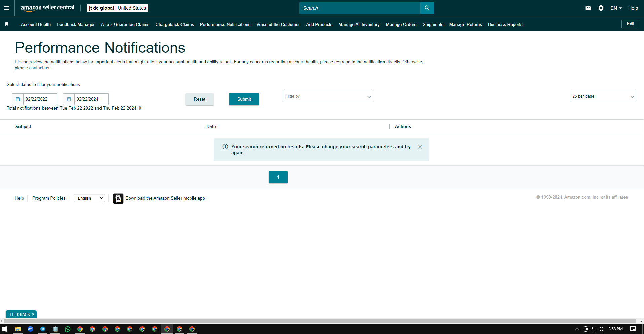Open WhatsApp from the taskbar
The width and height of the screenshot is (644, 334).
pyautogui.click(x=68, y=329)
